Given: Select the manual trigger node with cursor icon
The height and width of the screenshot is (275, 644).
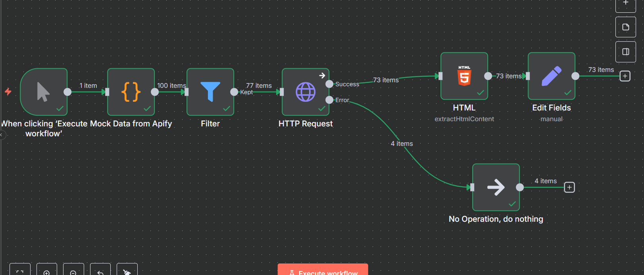Looking at the screenshot, I should (44, 92).
